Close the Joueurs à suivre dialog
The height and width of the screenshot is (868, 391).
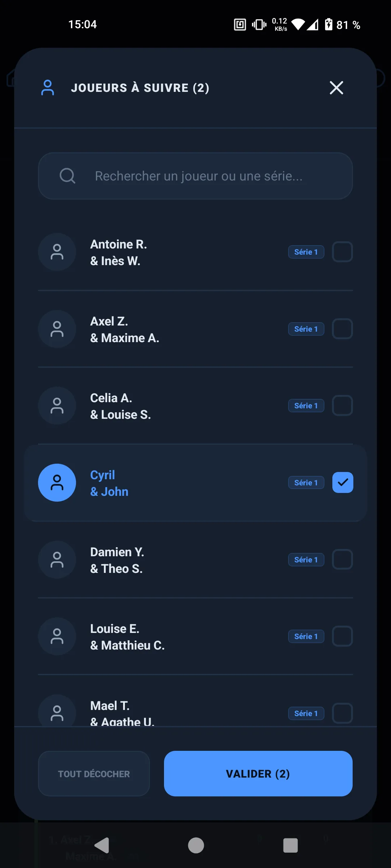click(x=336, y=88)
